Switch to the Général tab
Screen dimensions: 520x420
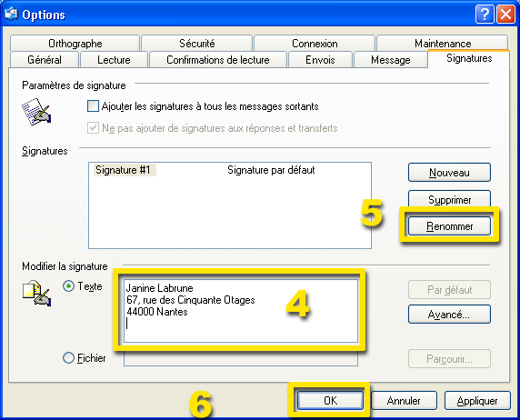tap(45, 60)
